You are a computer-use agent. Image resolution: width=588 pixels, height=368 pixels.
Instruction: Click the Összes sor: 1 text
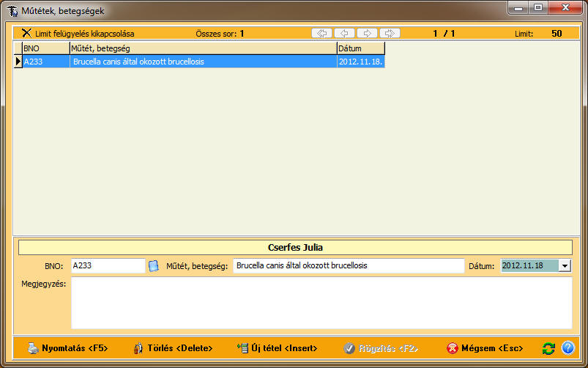[x=220, y=34]
